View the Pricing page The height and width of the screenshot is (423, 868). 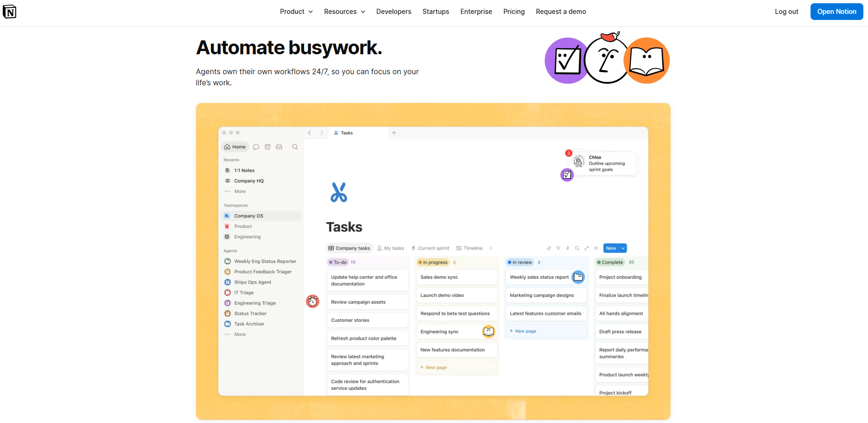(514, 12)
